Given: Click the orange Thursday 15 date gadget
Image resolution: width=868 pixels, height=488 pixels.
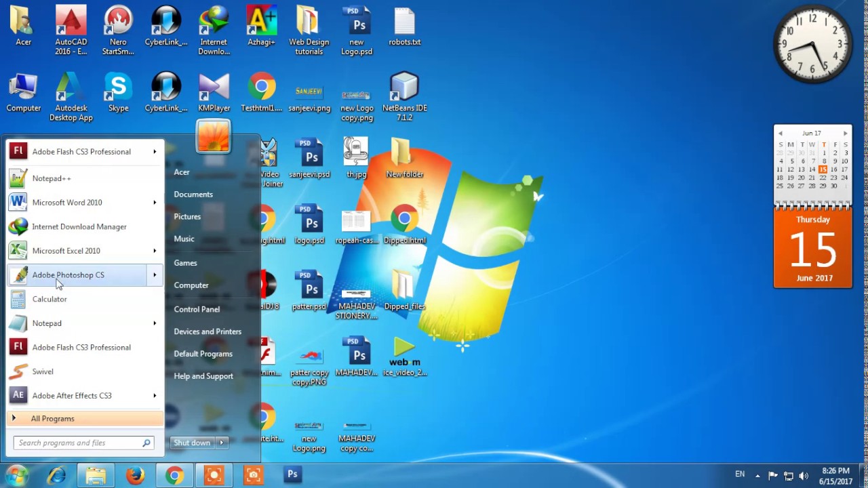Looking at the screenshot, I should click(x=813, y=248).
